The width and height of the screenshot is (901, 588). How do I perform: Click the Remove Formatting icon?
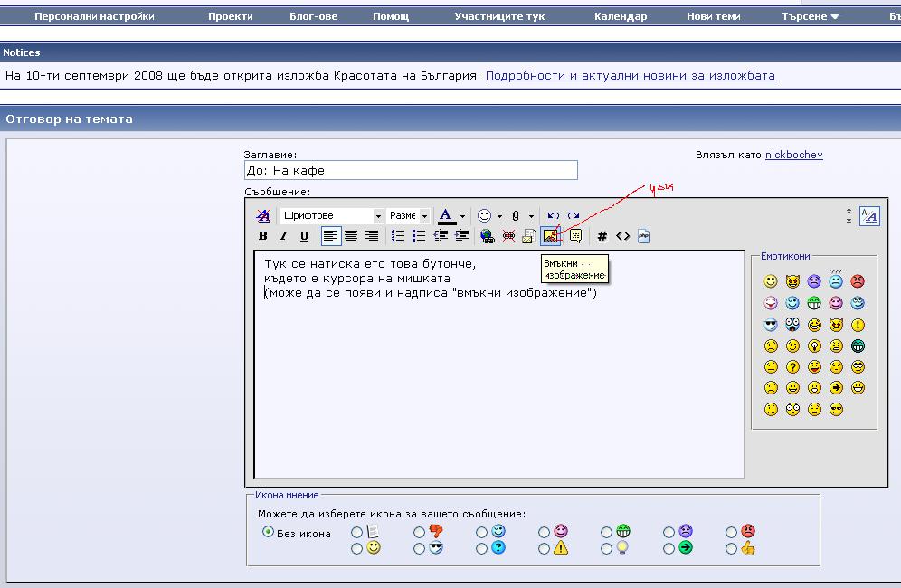pyautogui.click(x=262, y=216)
